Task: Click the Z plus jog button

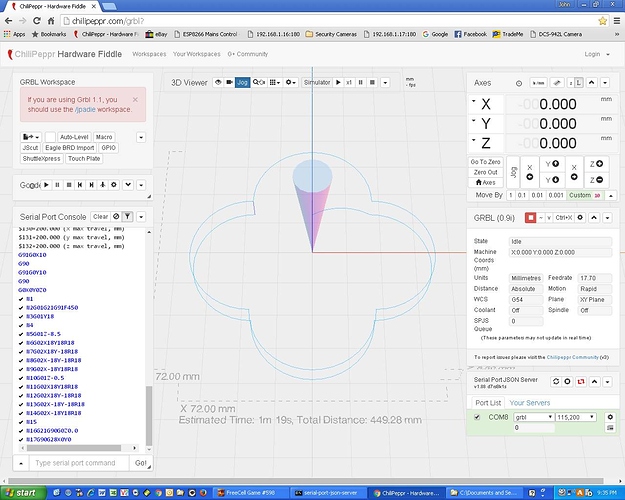Action: pyautogui.click(x=597, y=163)
